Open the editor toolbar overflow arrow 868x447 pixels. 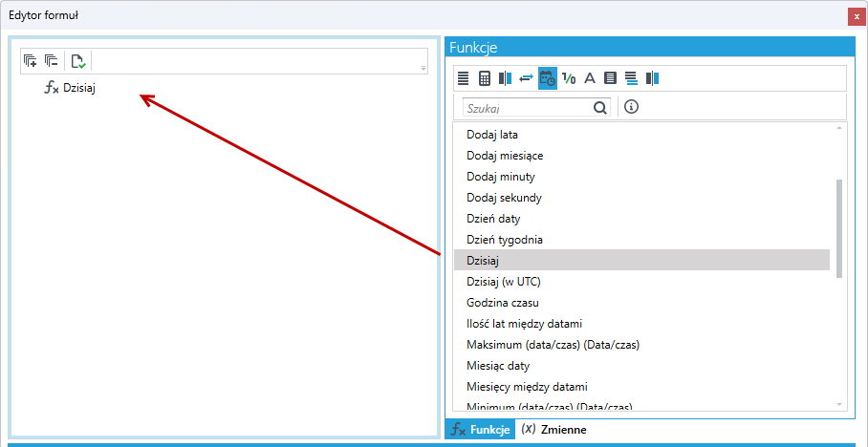pyautogui.click(x=423, y=69)
